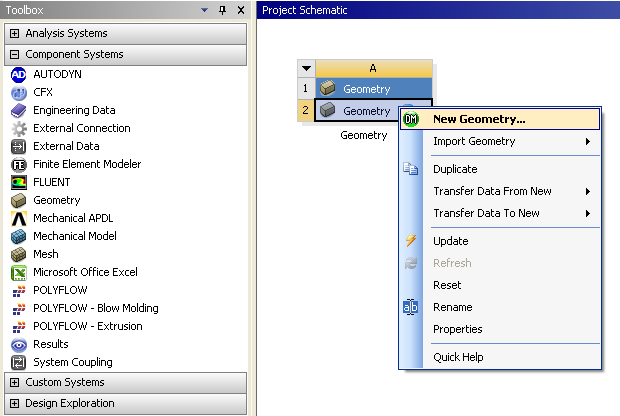620x416 pixels.
Task: Open system A header dropdown arrow
Action: click(x=306, y=68)
